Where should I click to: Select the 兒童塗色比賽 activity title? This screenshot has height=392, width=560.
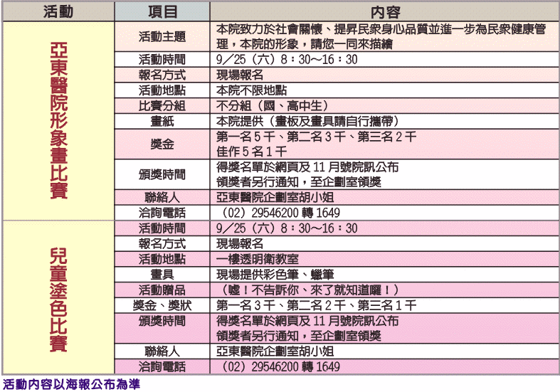(x=58, y=300)
